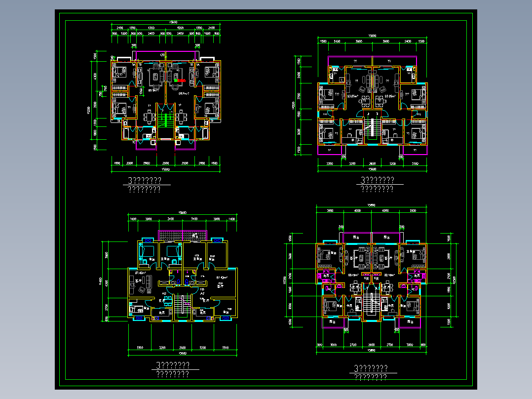
Task: Select the 15600 bottom dimension of bottom-left plan
Action: [x=183, y=353]
